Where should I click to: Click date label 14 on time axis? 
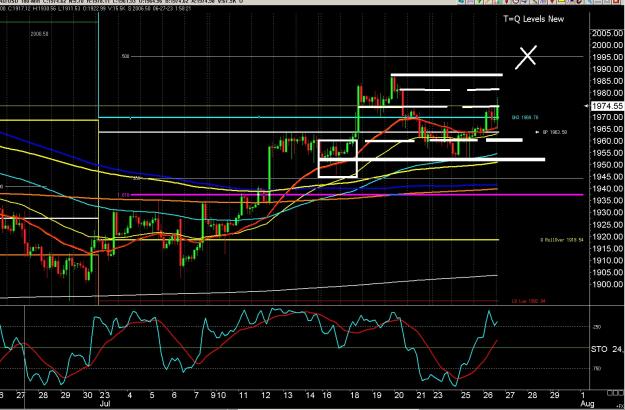pos(310,395)
